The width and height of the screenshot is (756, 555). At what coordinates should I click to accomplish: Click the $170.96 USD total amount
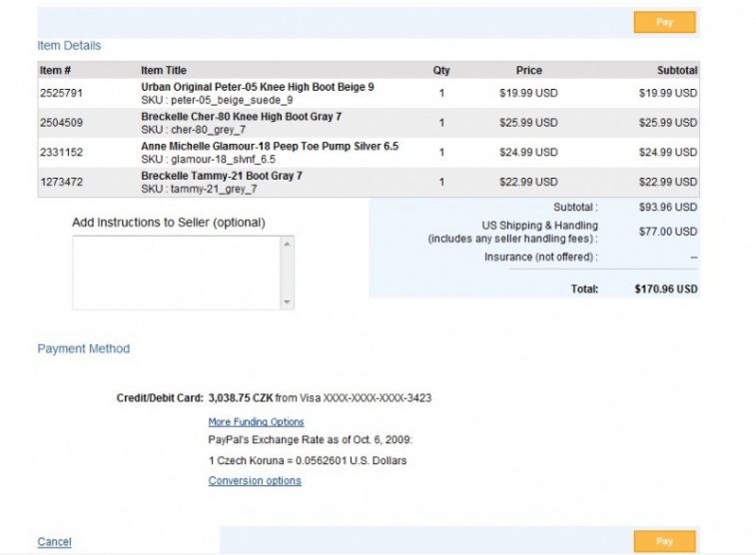665,289
